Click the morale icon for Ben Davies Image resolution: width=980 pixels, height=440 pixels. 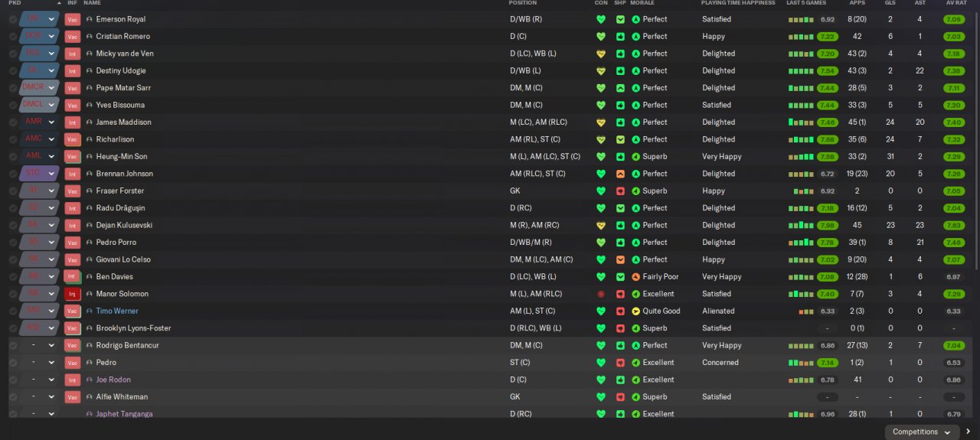point(635,277)
